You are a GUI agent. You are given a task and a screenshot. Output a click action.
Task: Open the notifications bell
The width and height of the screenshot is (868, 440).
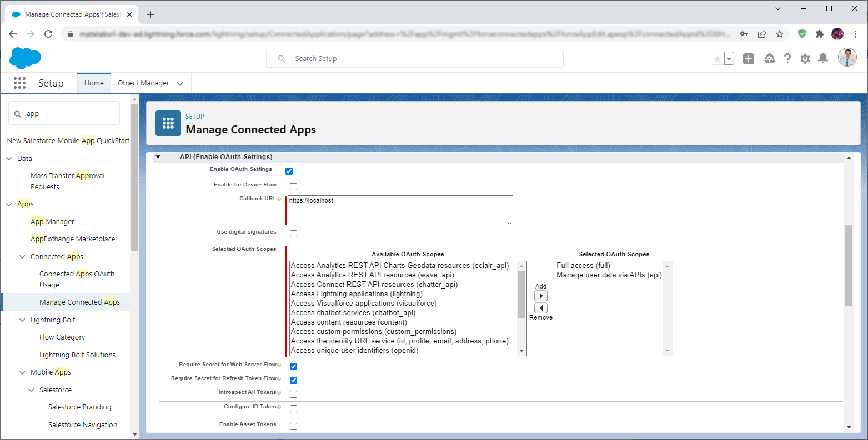tap(823, 59)
